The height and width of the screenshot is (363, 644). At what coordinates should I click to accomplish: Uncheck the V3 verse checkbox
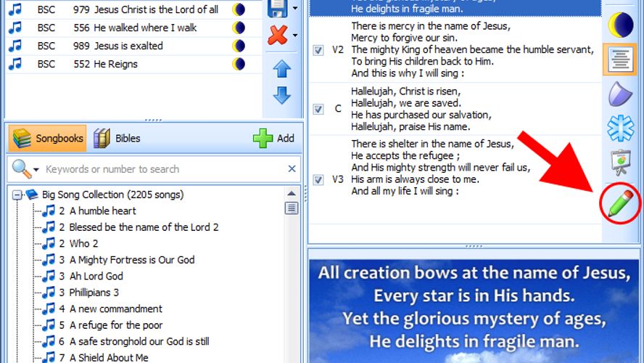[318, 179]
